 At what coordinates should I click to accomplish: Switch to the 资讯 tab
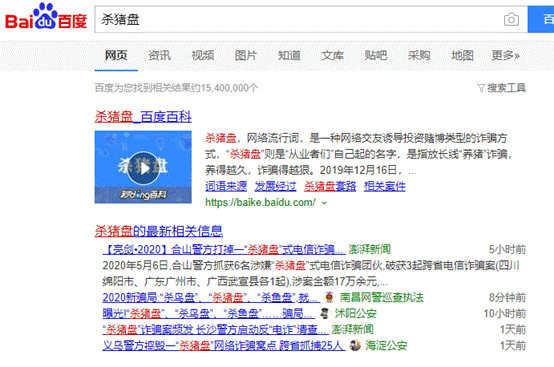[159, 55]
